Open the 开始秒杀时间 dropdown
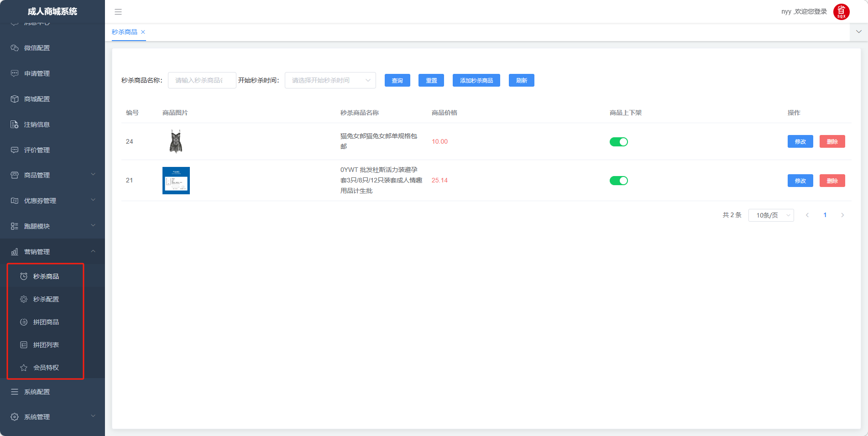Viewport: 868px width, 436px height. pos(330,80)
